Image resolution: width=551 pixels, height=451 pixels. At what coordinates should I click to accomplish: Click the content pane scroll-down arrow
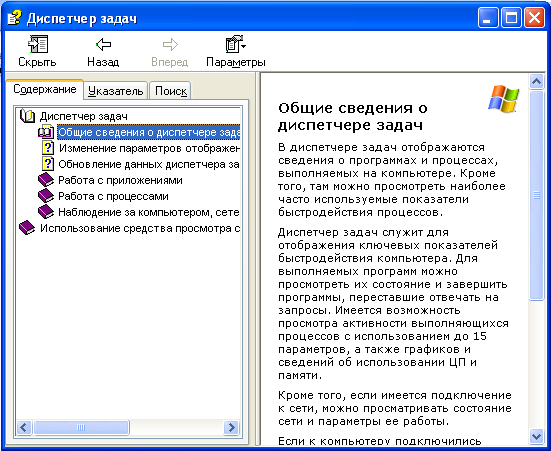536,437
